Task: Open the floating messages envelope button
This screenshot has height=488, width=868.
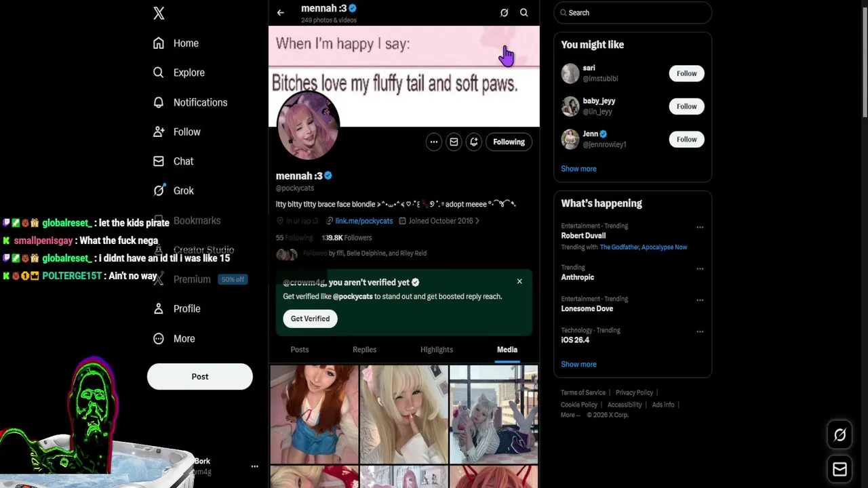Action: [x=840, y=469]
